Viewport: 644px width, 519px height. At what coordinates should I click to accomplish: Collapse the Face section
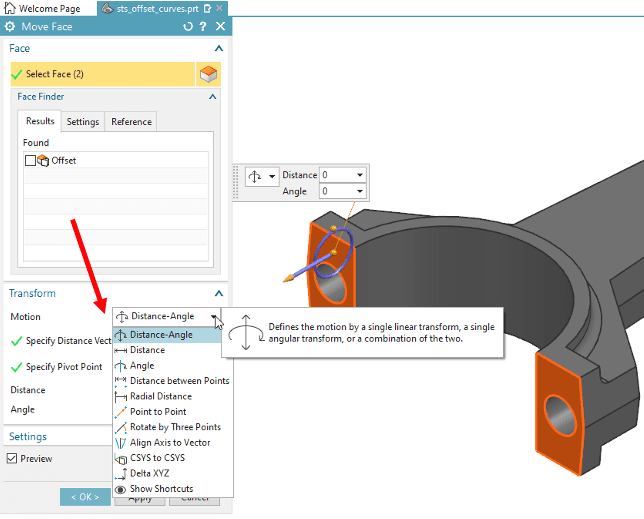pos(219,48)
